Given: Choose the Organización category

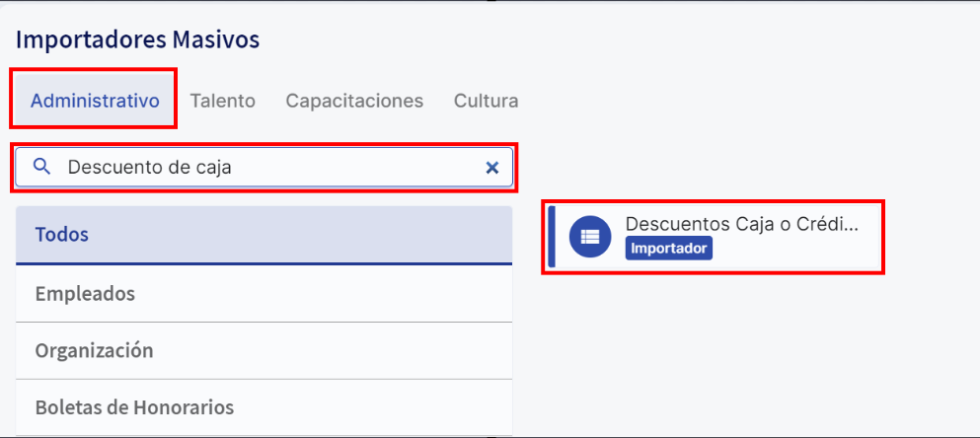Looking at the screenshot, I should (x=264, y=350).
